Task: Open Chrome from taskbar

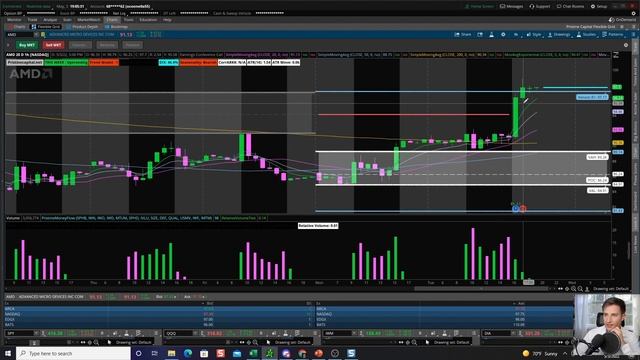Action: coord(302,353)
